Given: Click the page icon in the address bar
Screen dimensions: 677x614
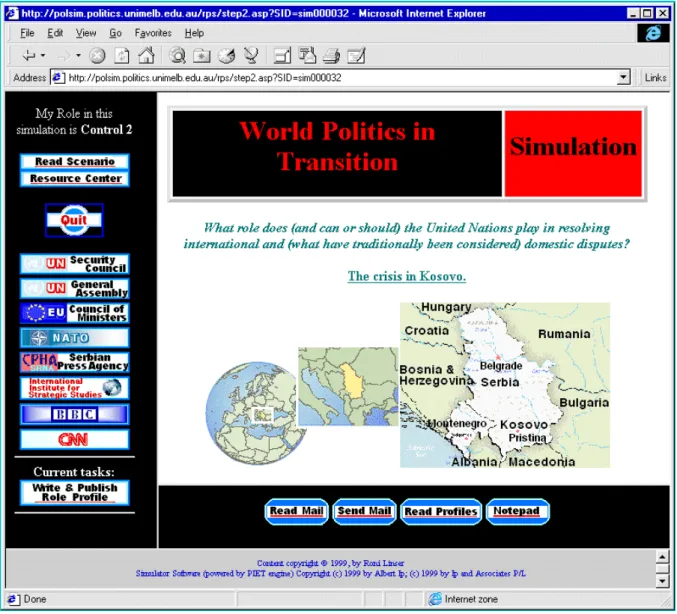Looking at the screenshot, I should 57,78.
